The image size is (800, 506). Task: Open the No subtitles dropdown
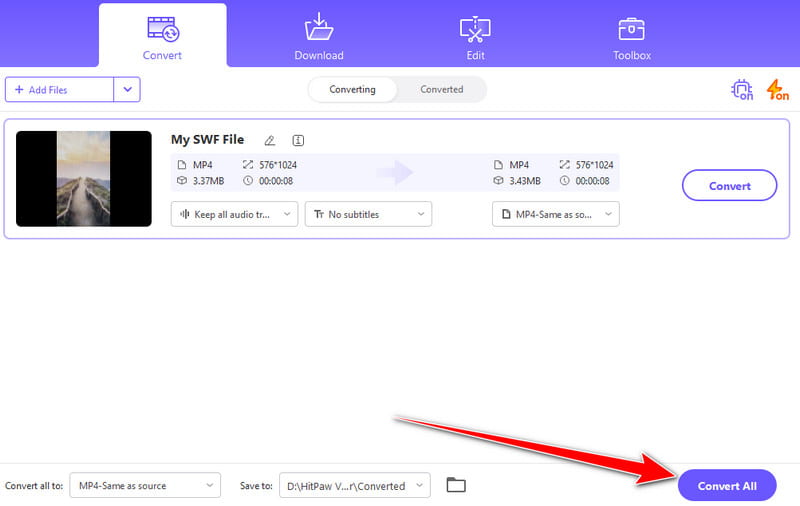[x=368, y=214]
